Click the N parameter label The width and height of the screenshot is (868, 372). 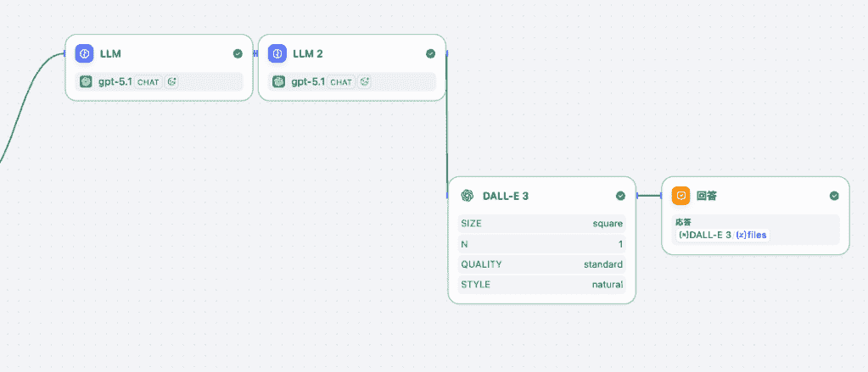coord(464,244)
